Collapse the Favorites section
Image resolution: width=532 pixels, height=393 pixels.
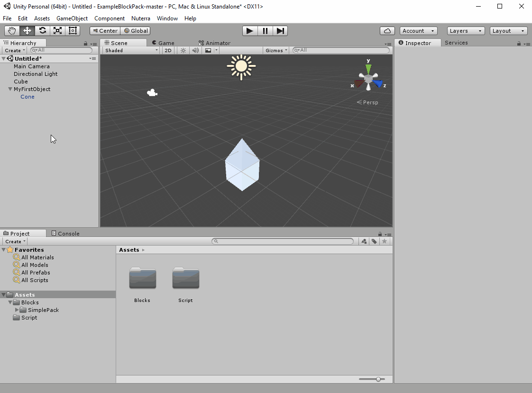(3, 250)
